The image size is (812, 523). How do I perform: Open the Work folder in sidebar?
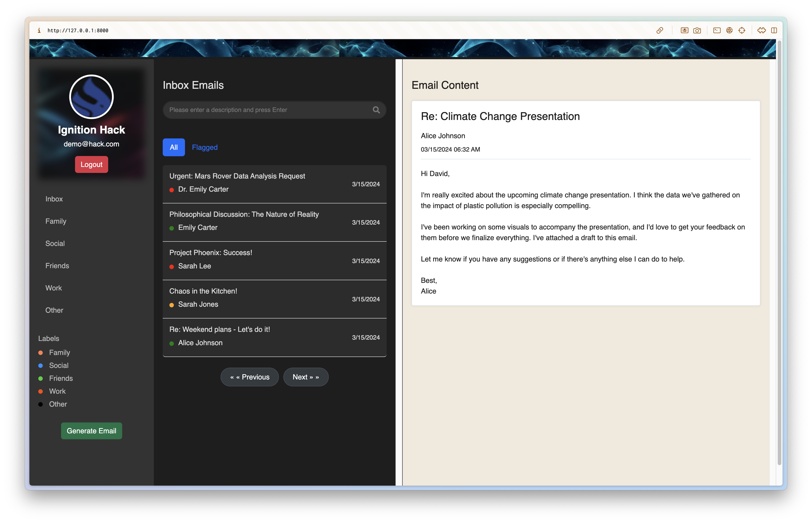click(x=54, y=288)
